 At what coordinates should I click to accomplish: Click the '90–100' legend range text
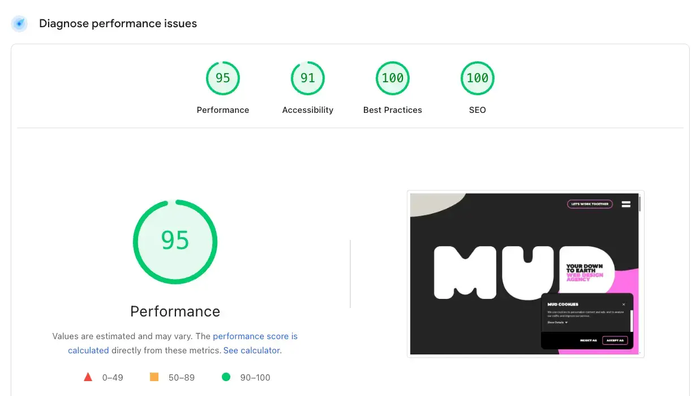tap(255, 378)
